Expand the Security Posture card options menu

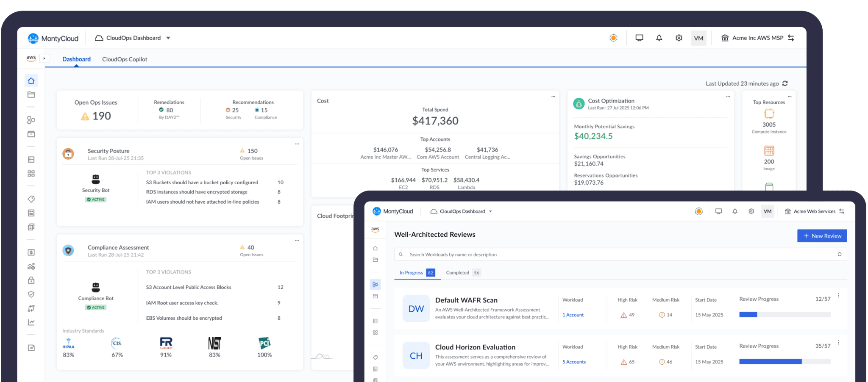pos(297,144)
